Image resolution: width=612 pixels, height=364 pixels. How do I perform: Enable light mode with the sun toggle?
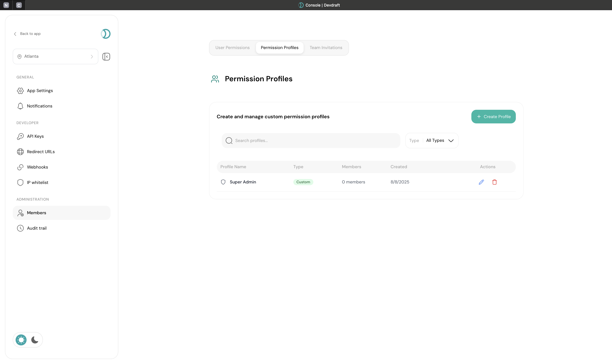coord(21,340)
